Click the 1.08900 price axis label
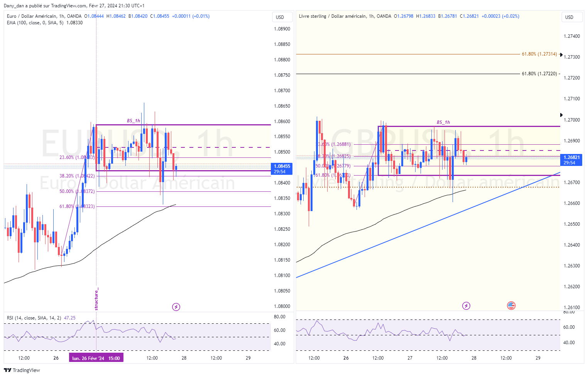Viewport: 588px width, 377px height. (282, 29)
